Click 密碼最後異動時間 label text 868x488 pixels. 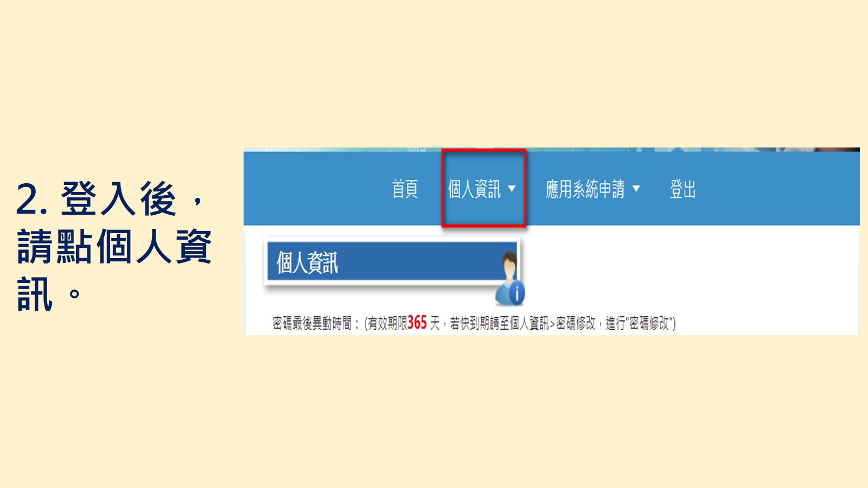point(312,324)
